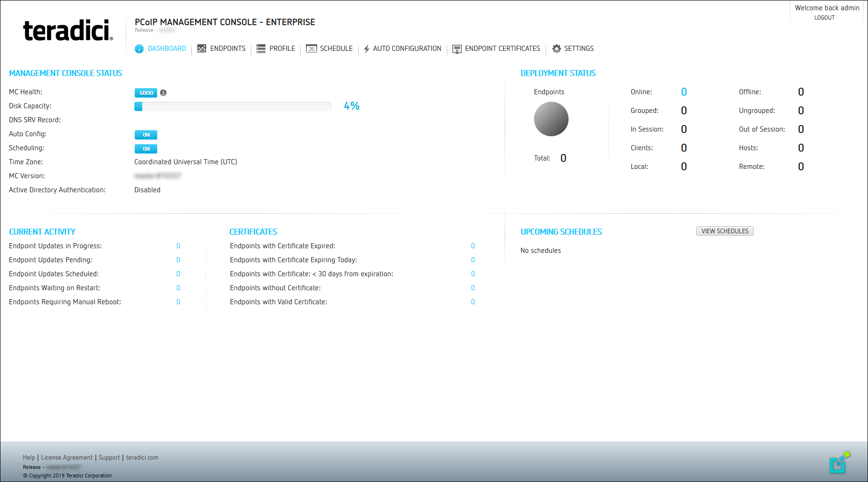Click the Online endpoints count
868x482 pixels.
[684, 92]
